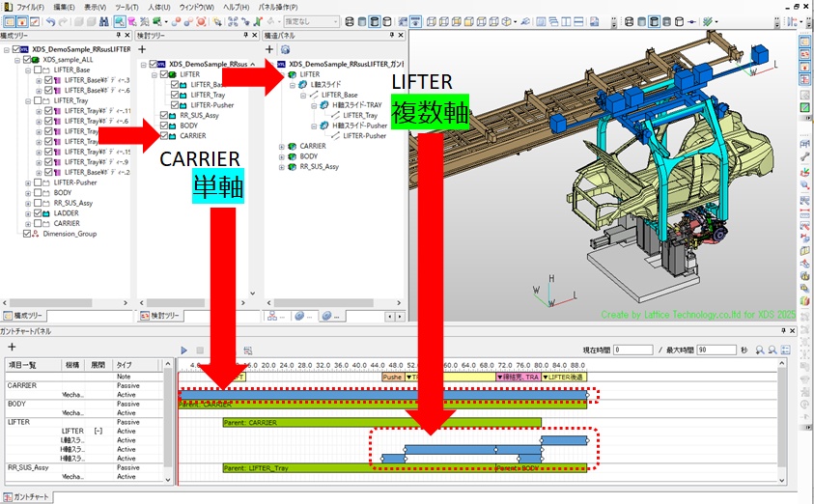814x504 pixels.
Task: Toggle the LADDER checkbox in the tree
Action: click(x=39, y=212)
